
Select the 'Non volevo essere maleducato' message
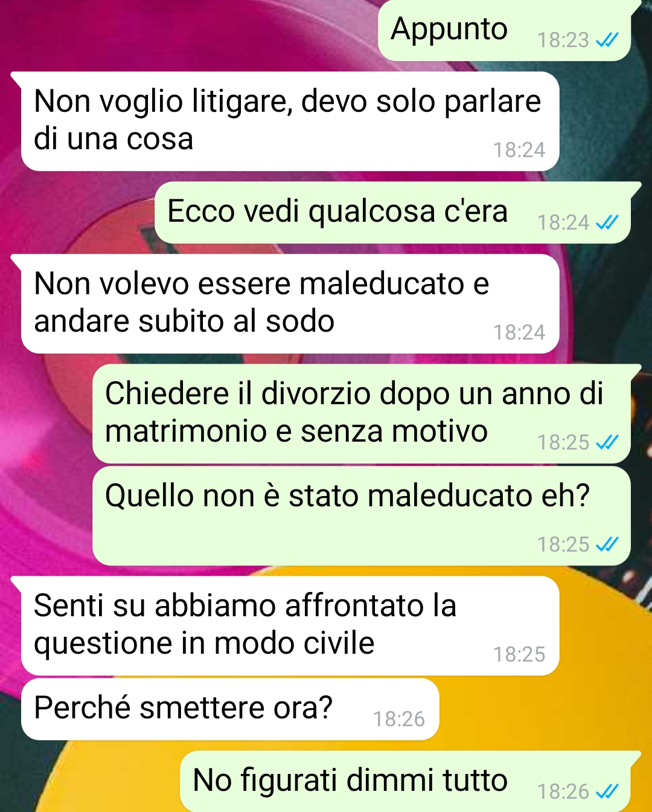[290, 303]
